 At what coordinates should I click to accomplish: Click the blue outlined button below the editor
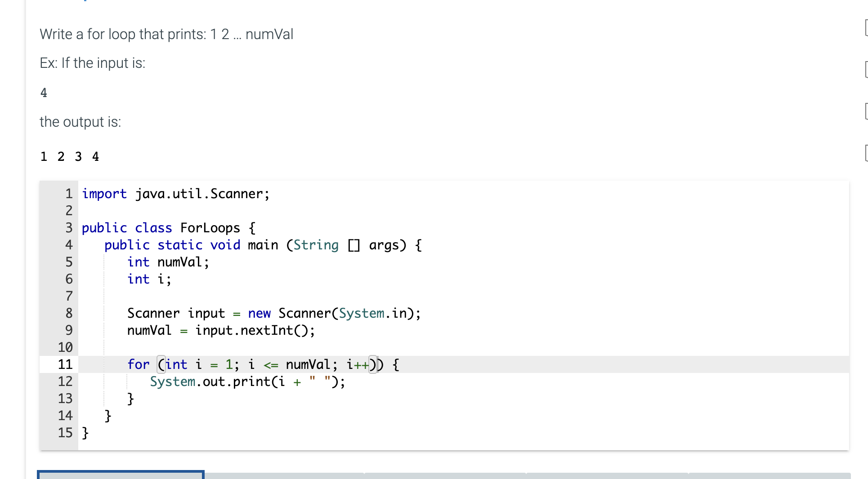(x=121, y=475)
